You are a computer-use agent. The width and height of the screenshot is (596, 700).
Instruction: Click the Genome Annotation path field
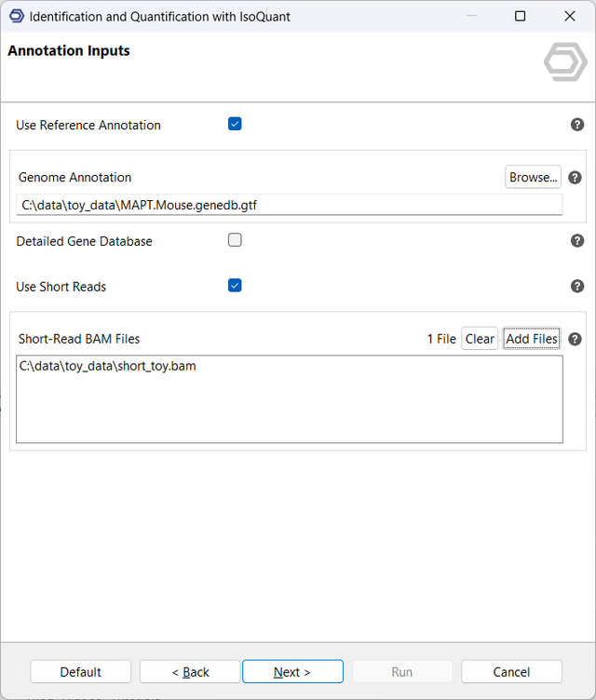pyautogui.click(x=289, y=205)
